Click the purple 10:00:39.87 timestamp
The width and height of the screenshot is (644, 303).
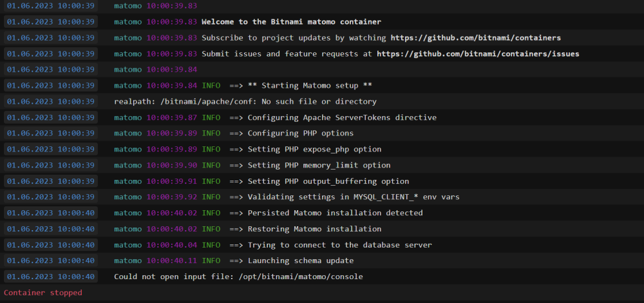(172, 117)
